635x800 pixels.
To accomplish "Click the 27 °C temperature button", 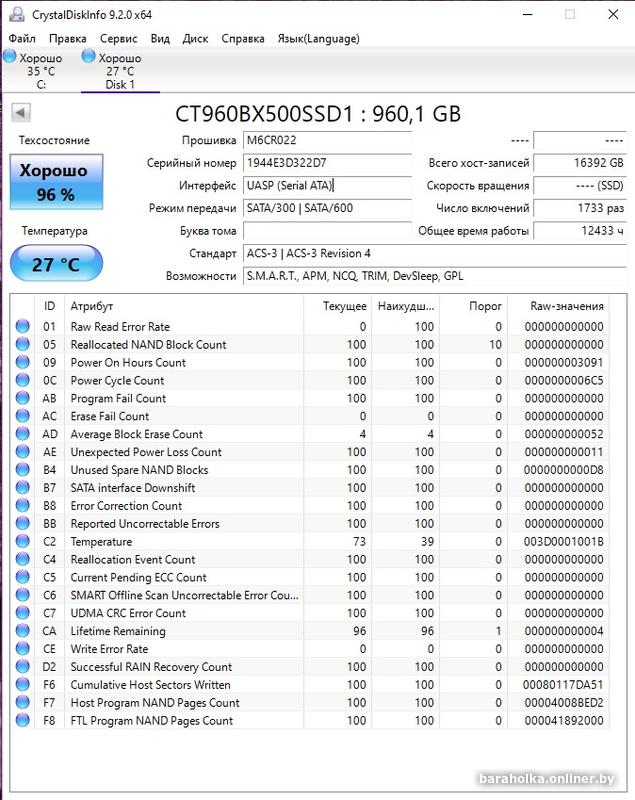I will tap(56, 263).
